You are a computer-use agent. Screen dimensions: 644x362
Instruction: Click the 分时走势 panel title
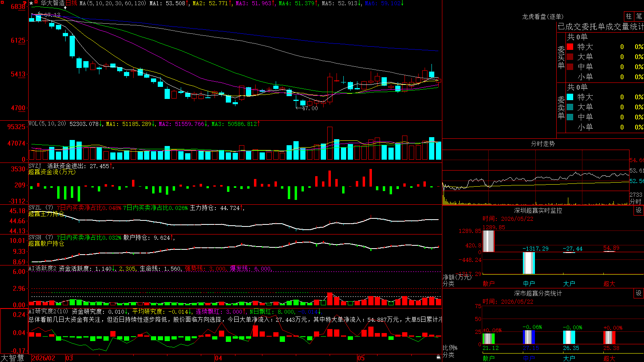coord(543,144)
